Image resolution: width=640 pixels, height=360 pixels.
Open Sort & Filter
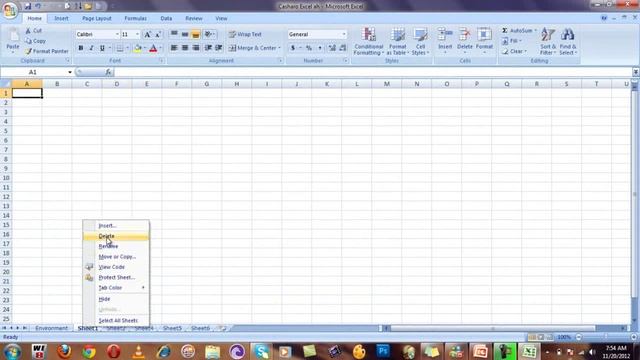(548, 41)
